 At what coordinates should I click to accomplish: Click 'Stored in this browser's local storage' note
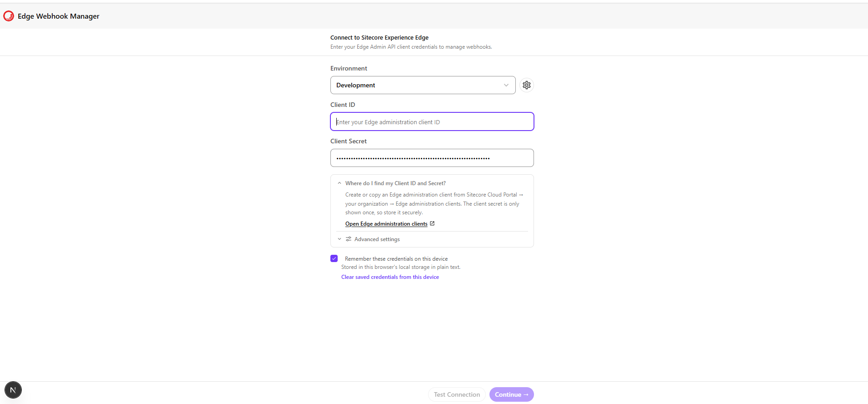pyautogui.click(x=401, y=267)
